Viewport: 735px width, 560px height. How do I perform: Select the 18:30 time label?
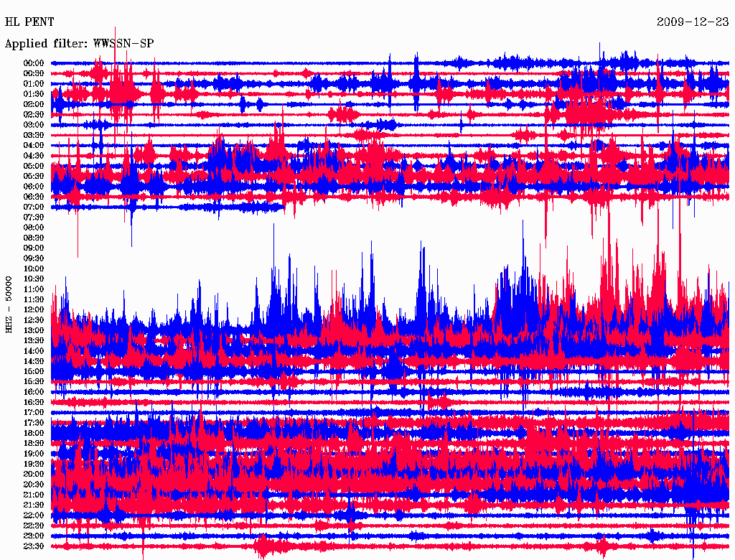click(34, 443)
